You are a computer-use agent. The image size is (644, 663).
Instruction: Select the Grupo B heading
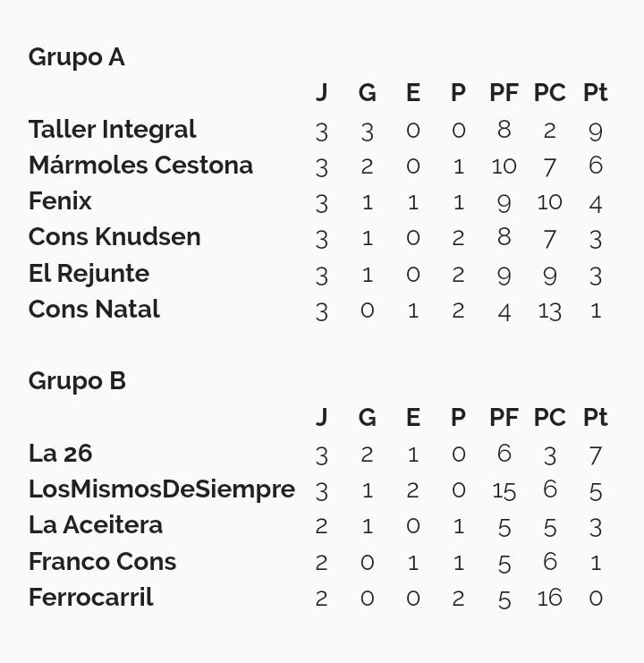[77, 381]
